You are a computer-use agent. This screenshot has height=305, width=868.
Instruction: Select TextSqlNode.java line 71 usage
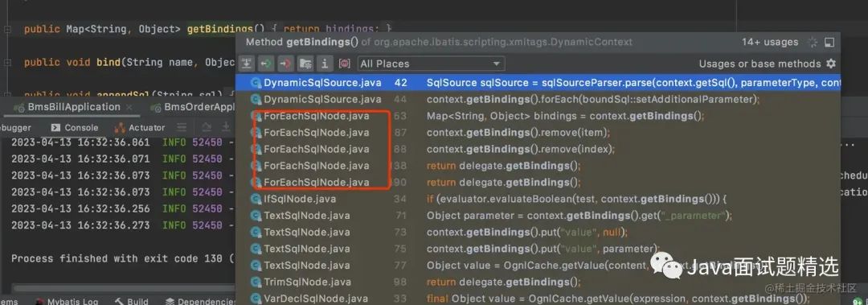pyautogui.click(x=538, y=216)
